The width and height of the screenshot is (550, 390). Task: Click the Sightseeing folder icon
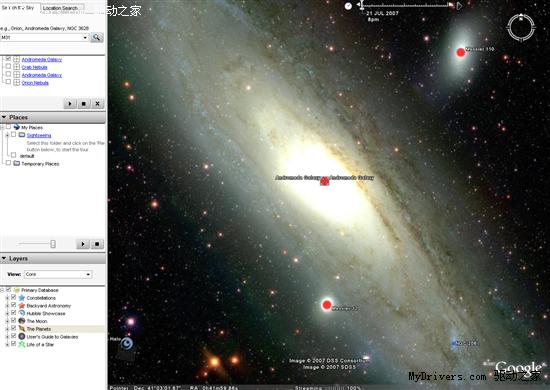[x=22, y=135]
